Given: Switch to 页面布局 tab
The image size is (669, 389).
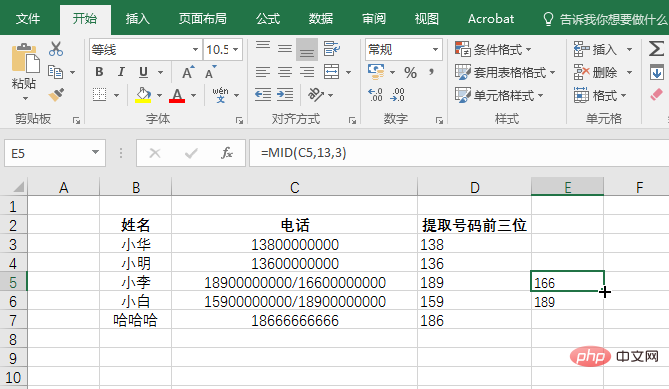Looking at the screenshot, I should click(x=203, y=19).
